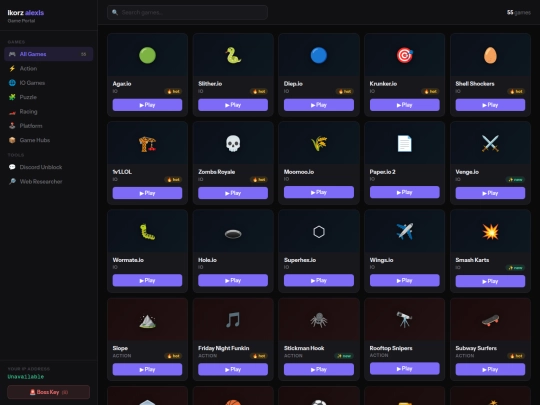Viewport: 540px width, 405px height.
Task: Play Diep.io
Action: 319,105
